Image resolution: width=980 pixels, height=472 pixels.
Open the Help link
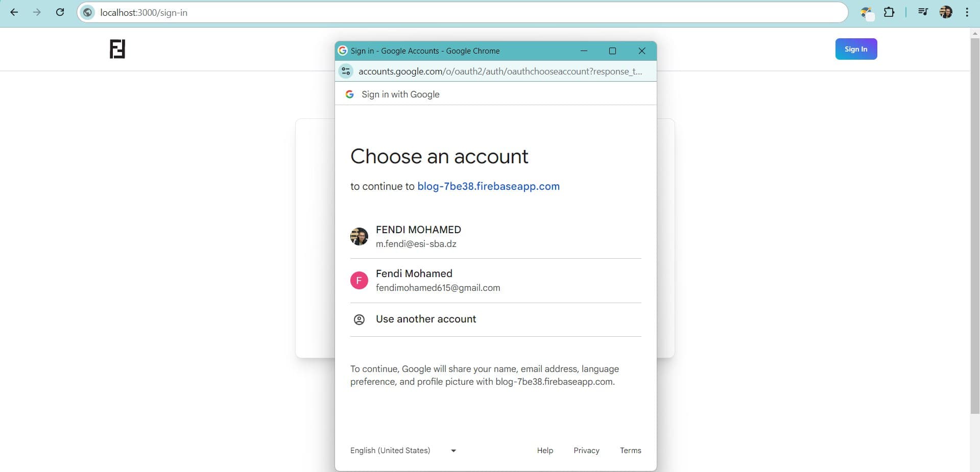pyautogui.click(x=545, y=451)
